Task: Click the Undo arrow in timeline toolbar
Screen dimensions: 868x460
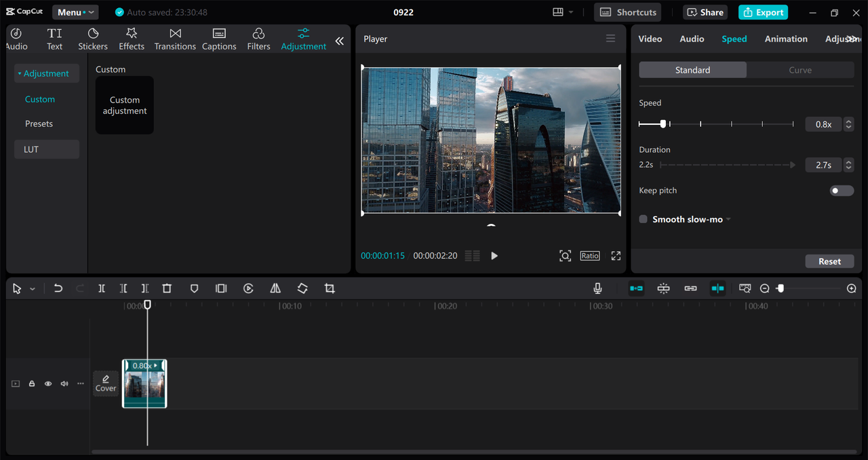Action: point(58,288)
